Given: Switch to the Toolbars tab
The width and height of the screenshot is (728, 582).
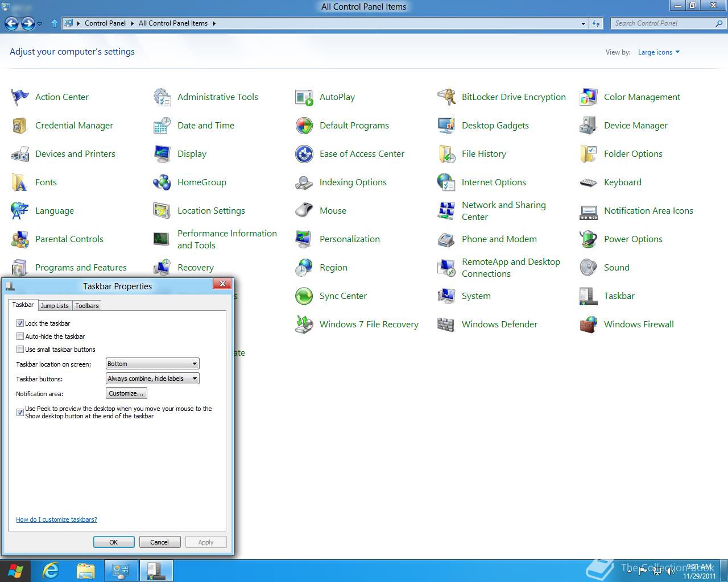Looking at the screenshot, I should (87, 306).
